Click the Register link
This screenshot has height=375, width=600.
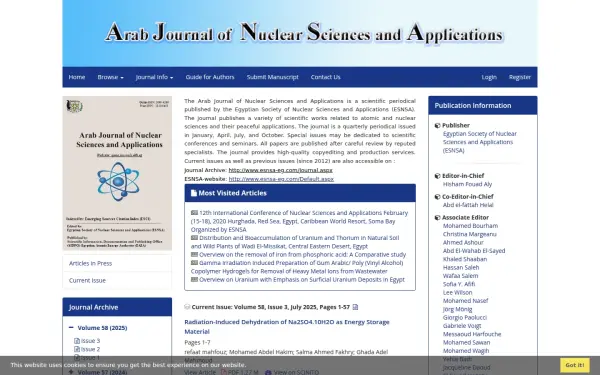520,77
